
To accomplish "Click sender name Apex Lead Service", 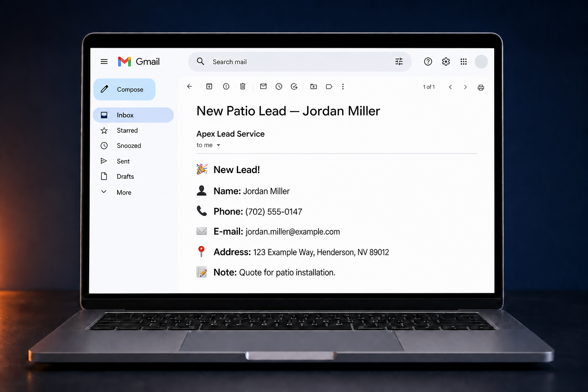I will pos(230,134).
